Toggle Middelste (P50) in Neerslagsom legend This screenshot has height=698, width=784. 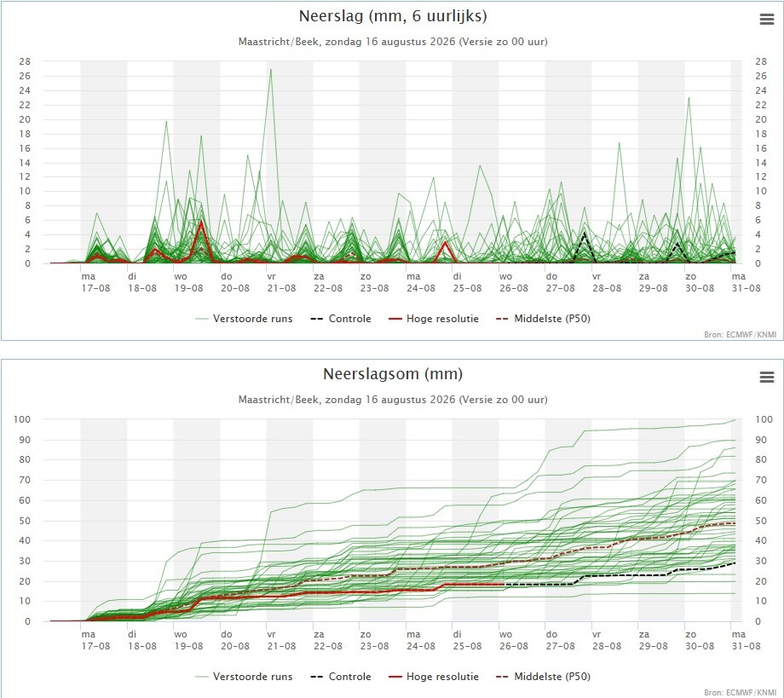pos(543,677)
